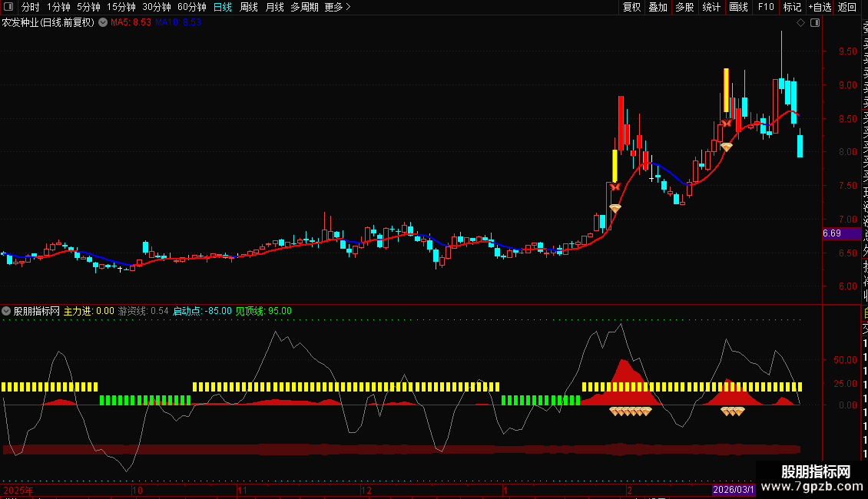
Task: Click the diamond icon at chart top-right
Action: 800,23
